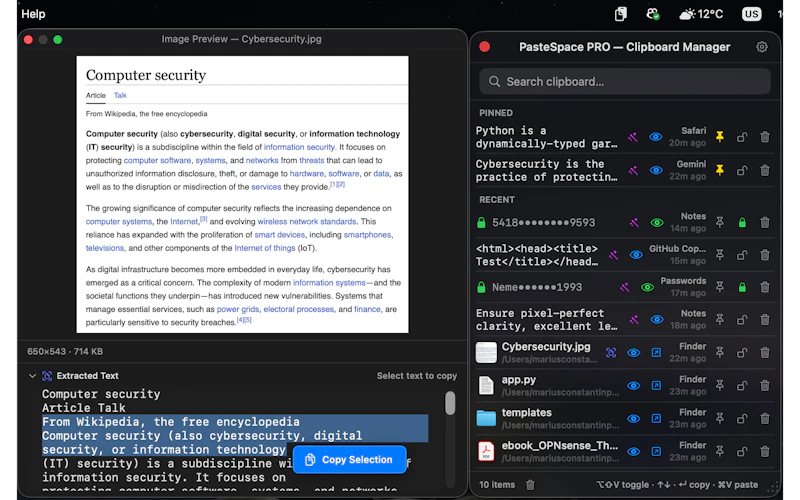The height and width of the screenshot is (500, 800).
Task: Delete the app.py clip with its trash icon
Action: tap(764, 386)
